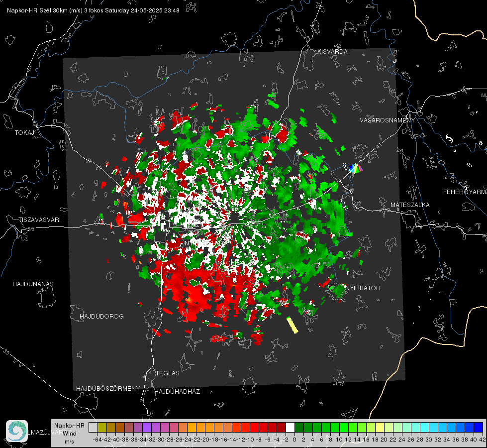Pick the yellow swatch between 18 and 20
The width and height of the screenshot is (487, 448).
click(380, 428)
